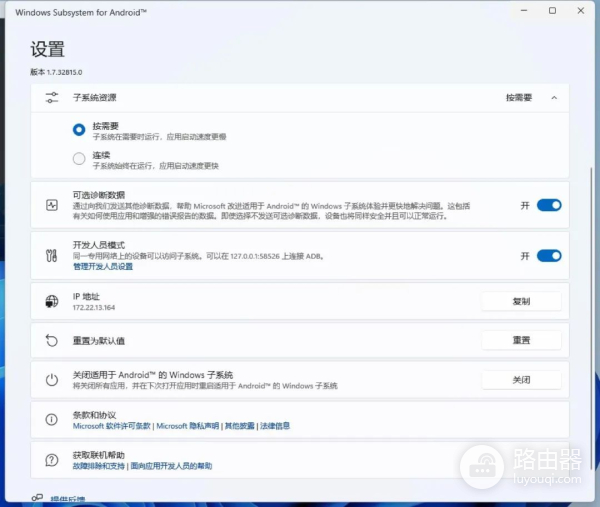The height and width of the screenshot is (507, 600).
Task: Open 其他披露 link
Action: point(240,426)
